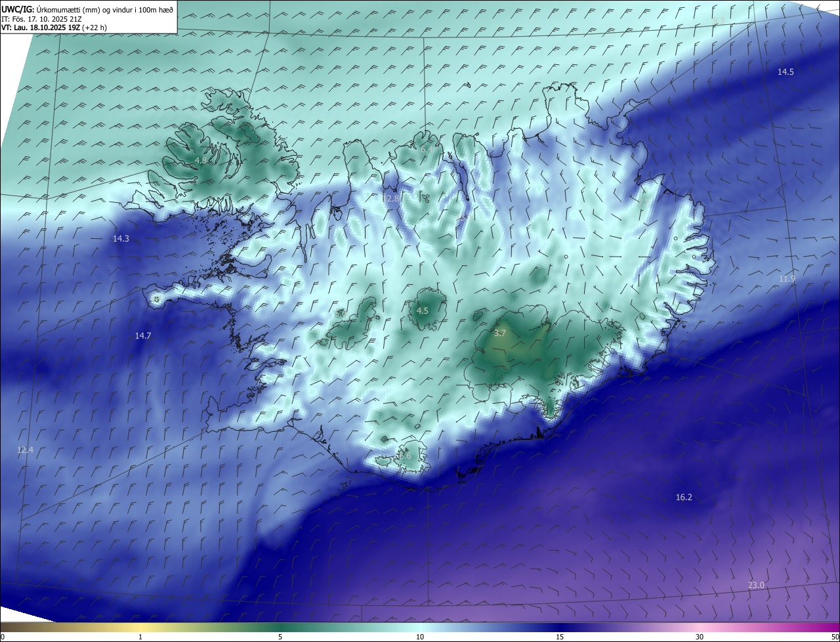Click the '50' tick on the color scale
The image size is (840, 642).
(x=835, y=637)
